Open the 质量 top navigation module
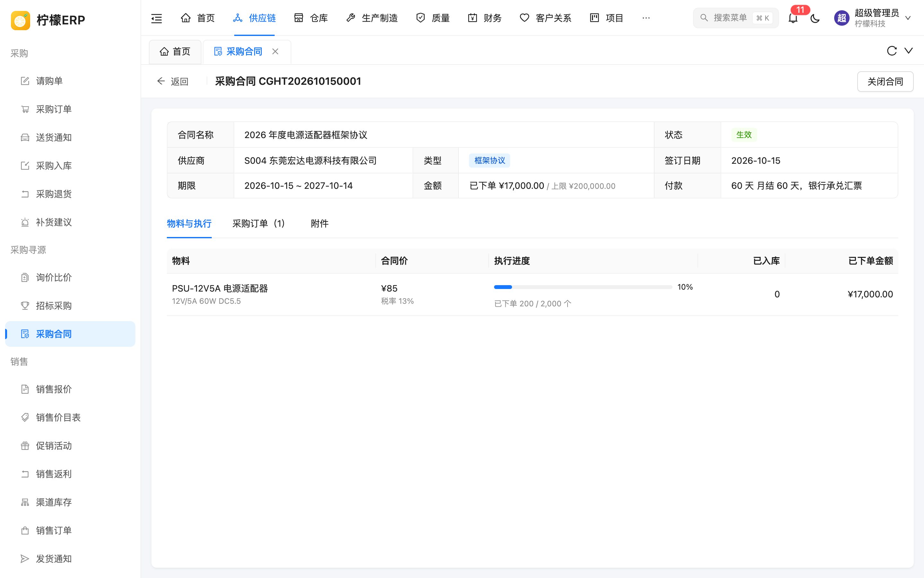924x578 pixels. point(433,18)
